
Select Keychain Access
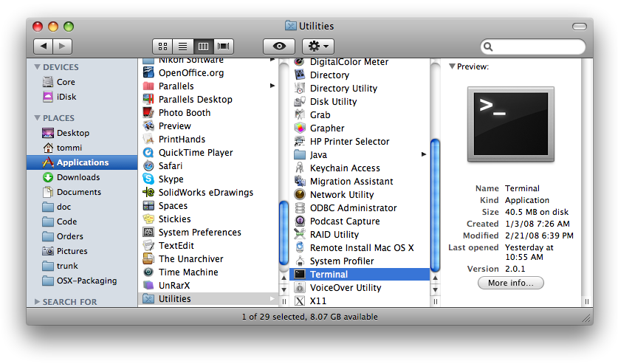click(x=360, y=168)
